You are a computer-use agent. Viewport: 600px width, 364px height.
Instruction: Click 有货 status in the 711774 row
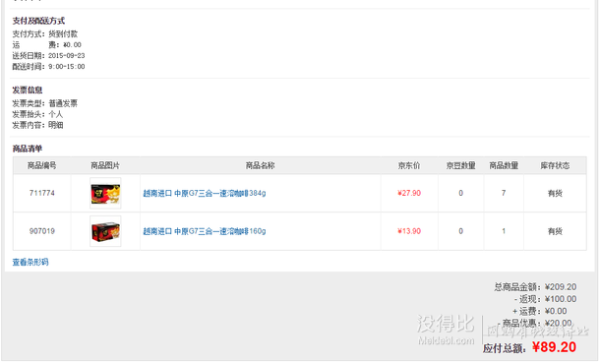tap(555, 193)
